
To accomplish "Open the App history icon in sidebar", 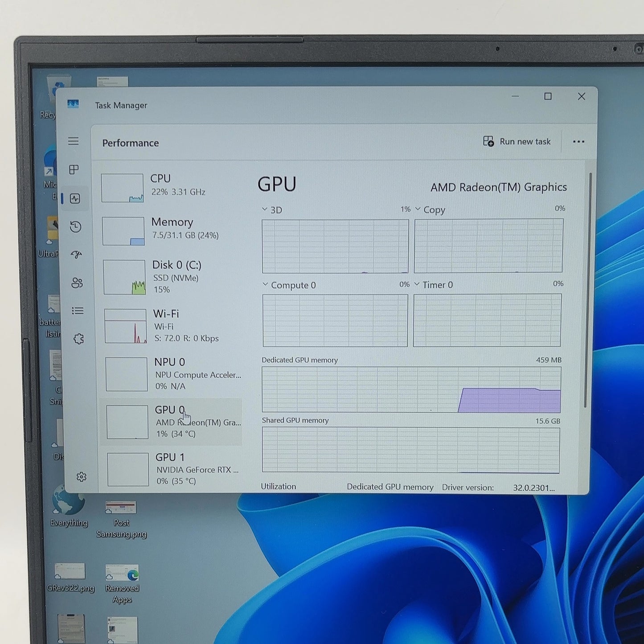I will (76, 227).
